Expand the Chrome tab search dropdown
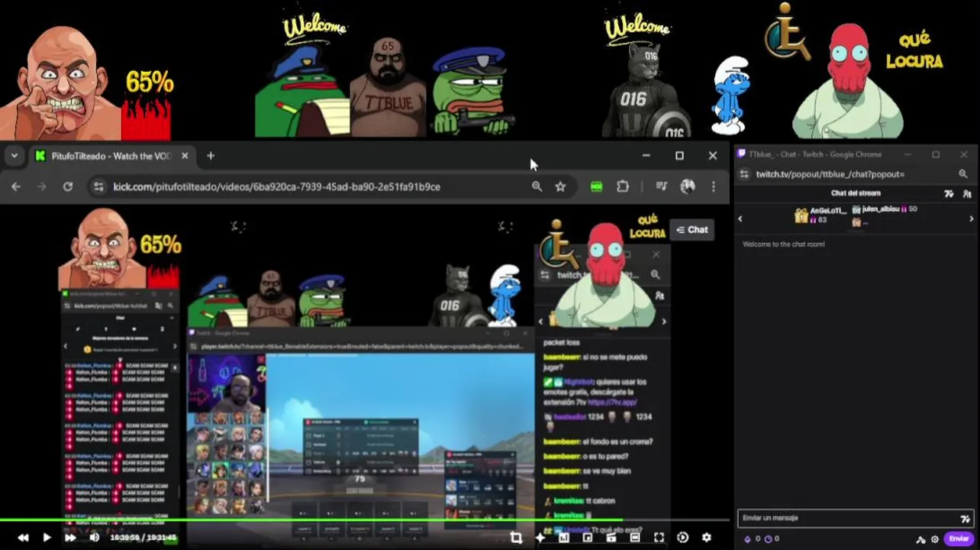This screenshot has height=550, width=980. [14, 156]
